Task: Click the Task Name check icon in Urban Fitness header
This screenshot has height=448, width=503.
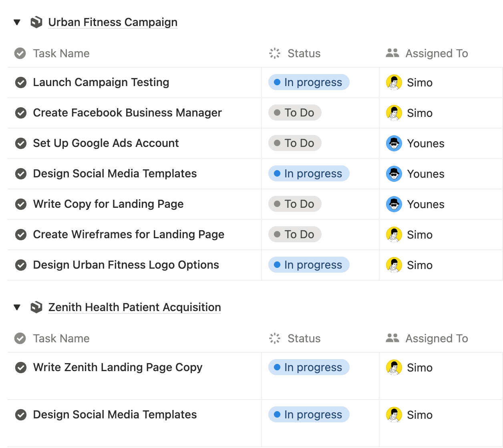Action: pos(20,53)
